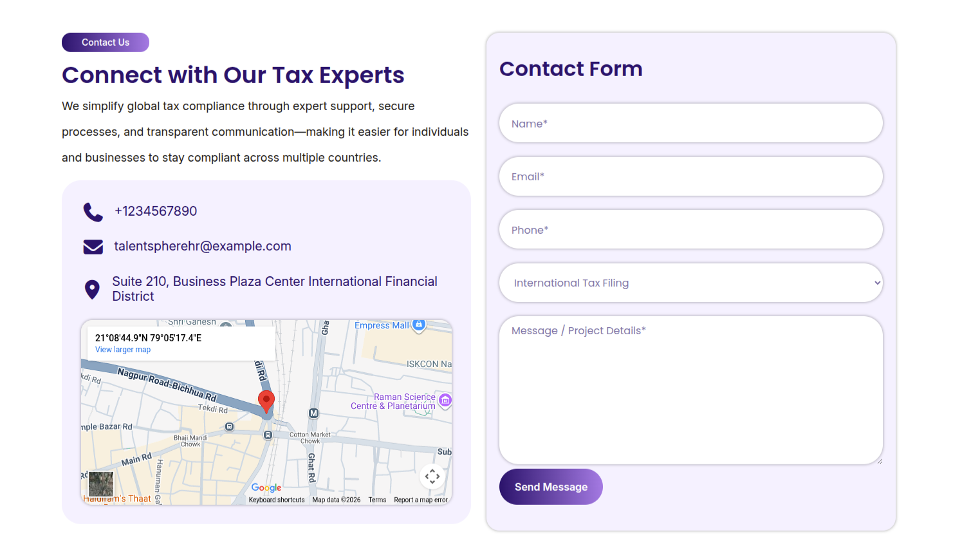The height and width of the screenshot is (559, 980).
Task: Open the Keyboard shortcuts map link
Action: click(x=277, y=500)
